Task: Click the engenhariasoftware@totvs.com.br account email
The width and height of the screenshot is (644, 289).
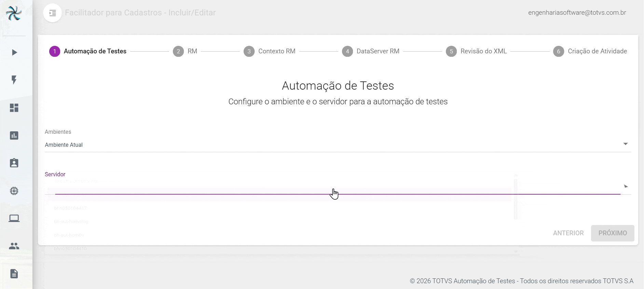Action: 577,13
